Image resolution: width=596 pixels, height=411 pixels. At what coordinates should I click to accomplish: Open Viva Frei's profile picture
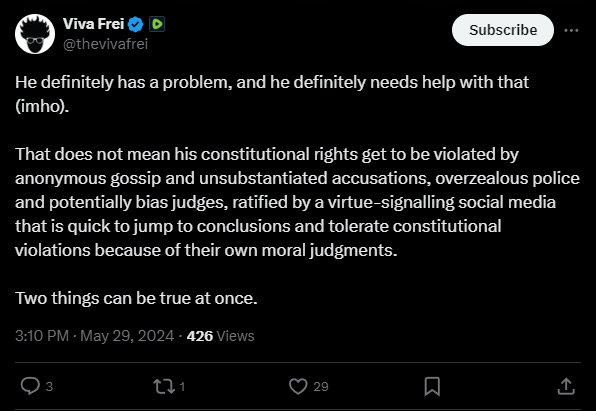35,34
